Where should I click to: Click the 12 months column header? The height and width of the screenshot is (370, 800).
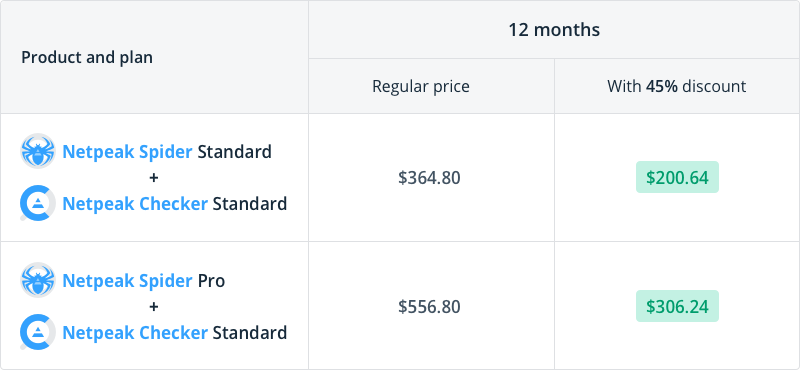tap(554, 30)
